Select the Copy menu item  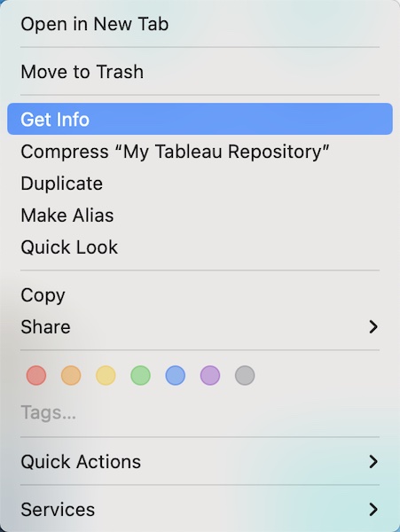point(200,295)
